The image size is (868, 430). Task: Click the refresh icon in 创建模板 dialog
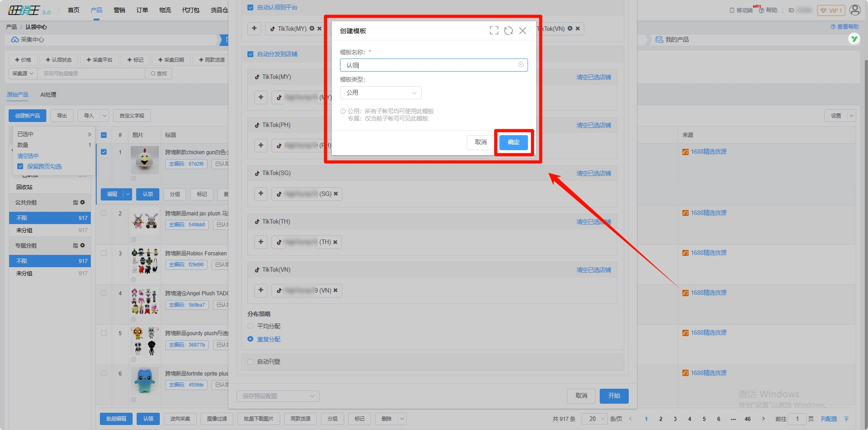[x=508, y=30]
